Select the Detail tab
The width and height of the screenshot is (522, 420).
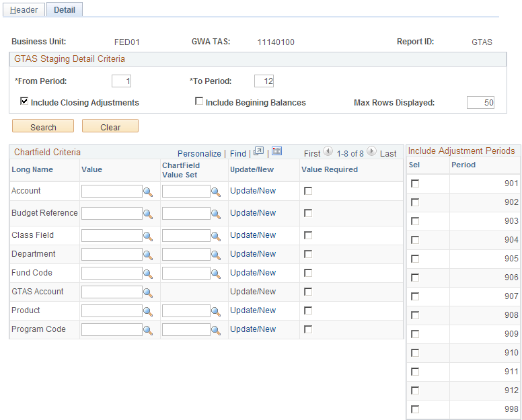65,10
